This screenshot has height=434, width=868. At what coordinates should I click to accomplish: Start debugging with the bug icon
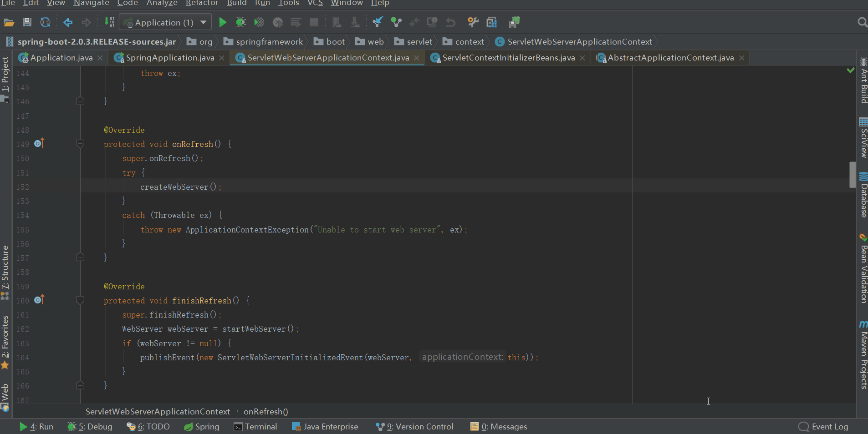(241, 22)
